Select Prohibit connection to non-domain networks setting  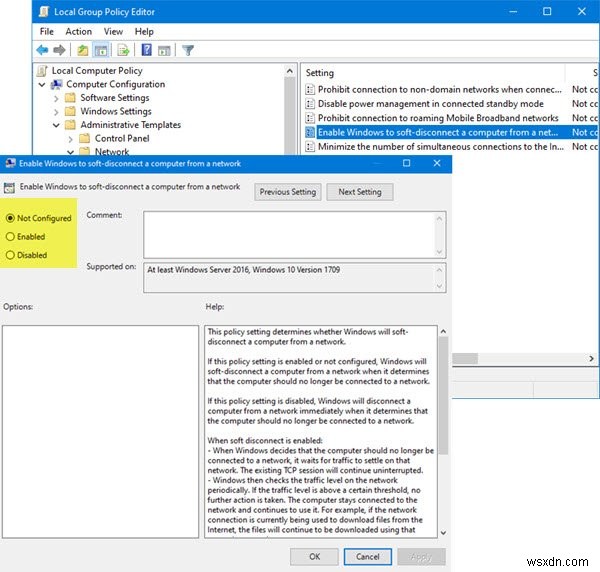tap(439, 90)
